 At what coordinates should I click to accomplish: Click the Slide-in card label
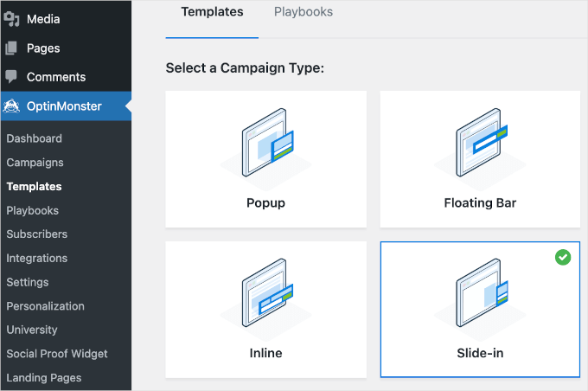point(480,353)
